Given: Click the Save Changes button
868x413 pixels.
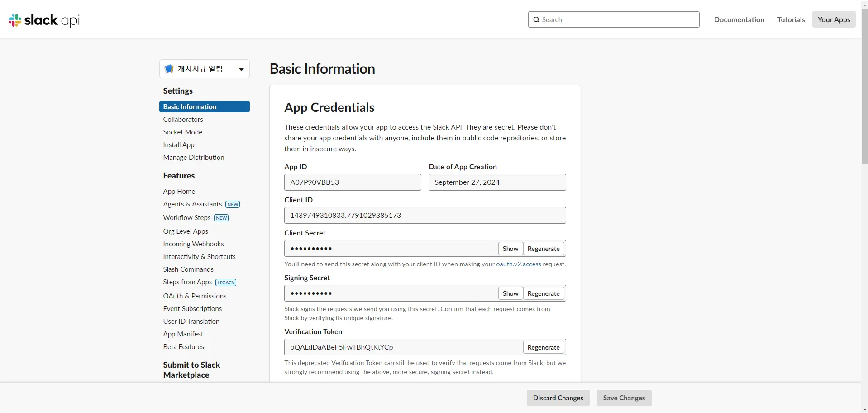Looking at the screenshot, I should click(624, 398).
